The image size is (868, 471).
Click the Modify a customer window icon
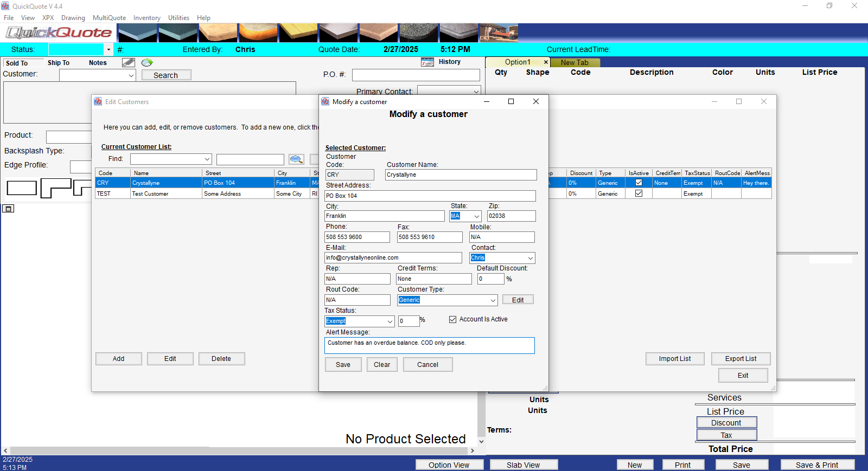tap(325, 101)
